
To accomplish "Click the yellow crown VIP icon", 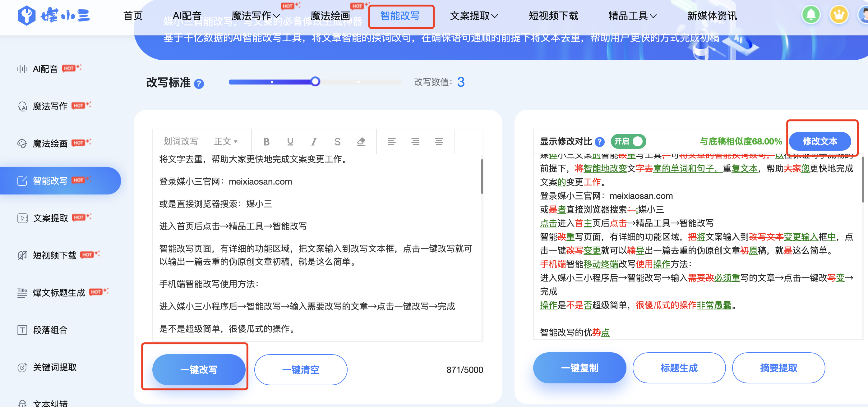I will 839,15.
